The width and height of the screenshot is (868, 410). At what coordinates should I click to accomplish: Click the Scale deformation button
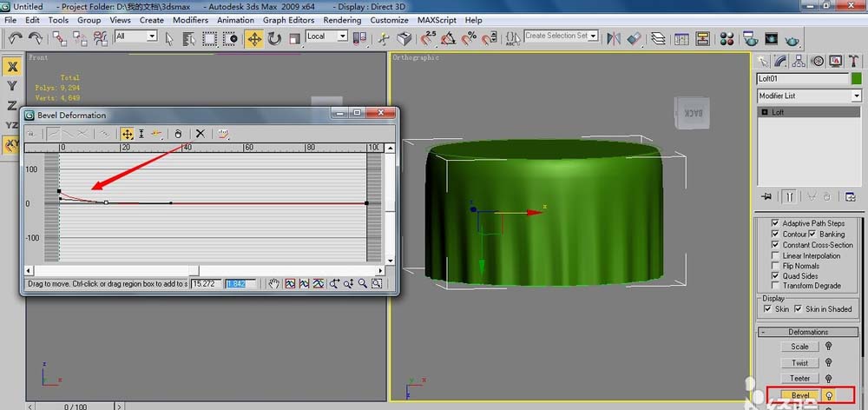[x=799, y=347]
